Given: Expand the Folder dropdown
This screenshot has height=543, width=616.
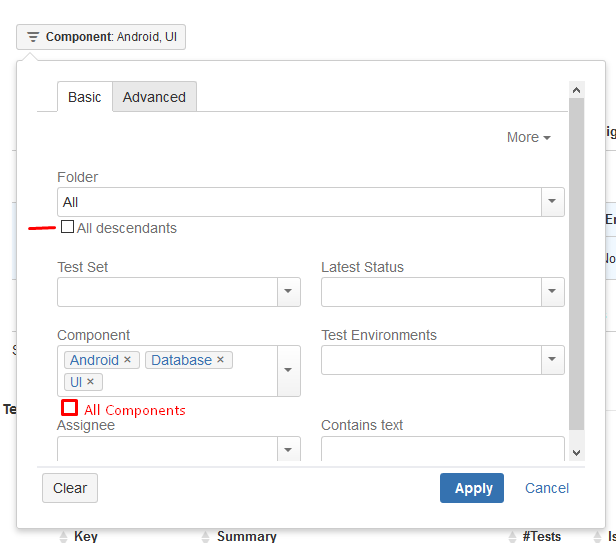Looking at the screenshot, I should (x=553, y=202).
